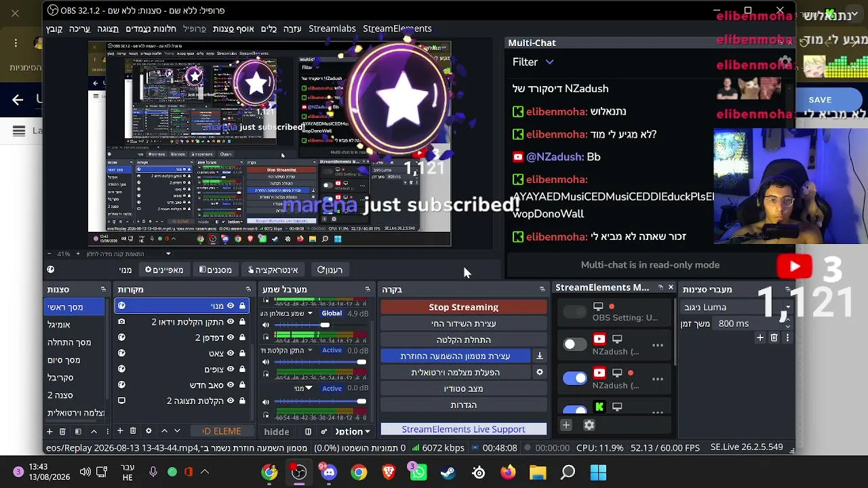Add a new scene with the plus icon
The image size is (868, 488).
(50, 431)
